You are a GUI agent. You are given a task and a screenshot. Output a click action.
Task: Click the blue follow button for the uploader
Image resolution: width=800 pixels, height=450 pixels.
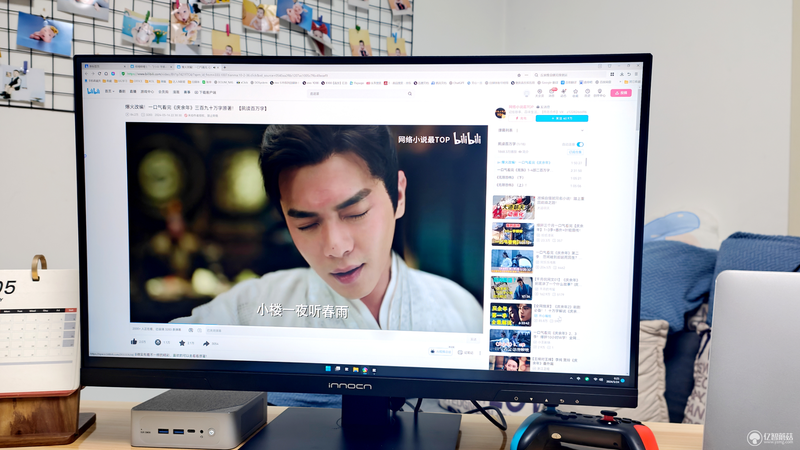click(562, 118)
